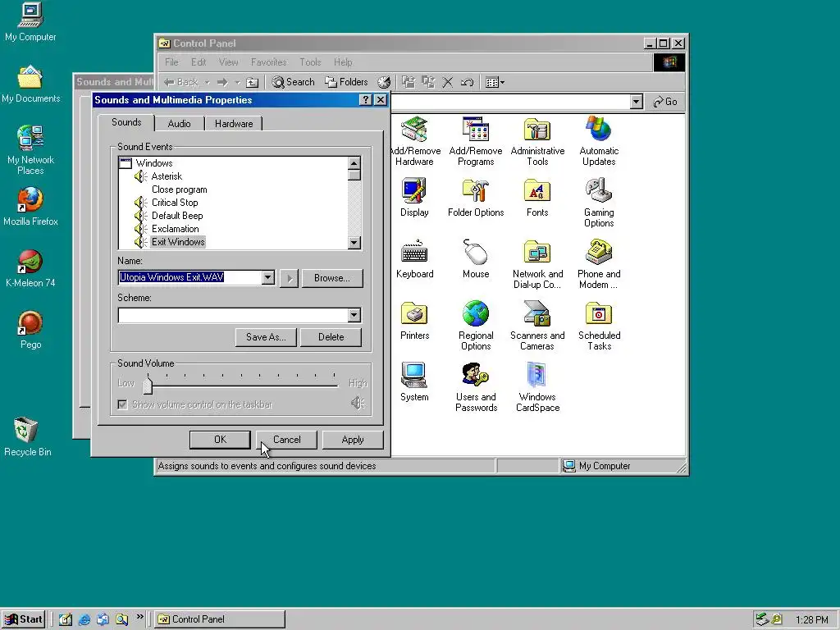The height and width of the screenshot is (630, 840).
Task: Select the Asterisk sound event
Action: [167, 176]
